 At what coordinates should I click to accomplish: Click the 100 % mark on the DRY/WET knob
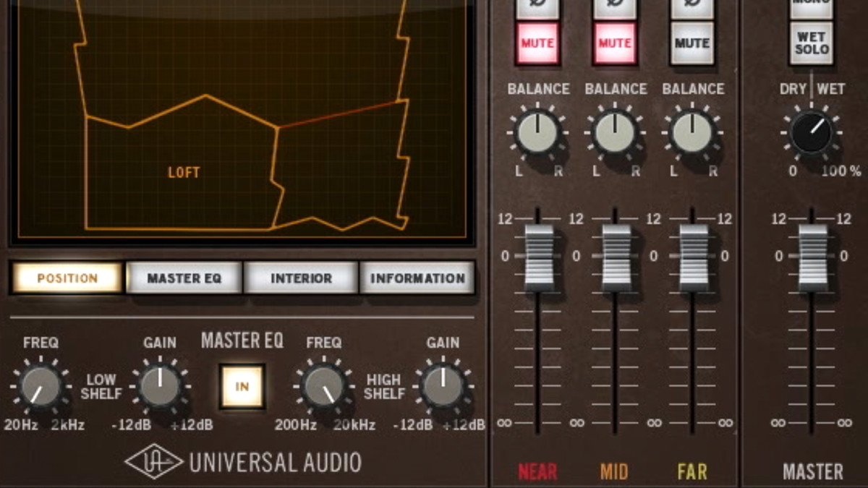841,171
